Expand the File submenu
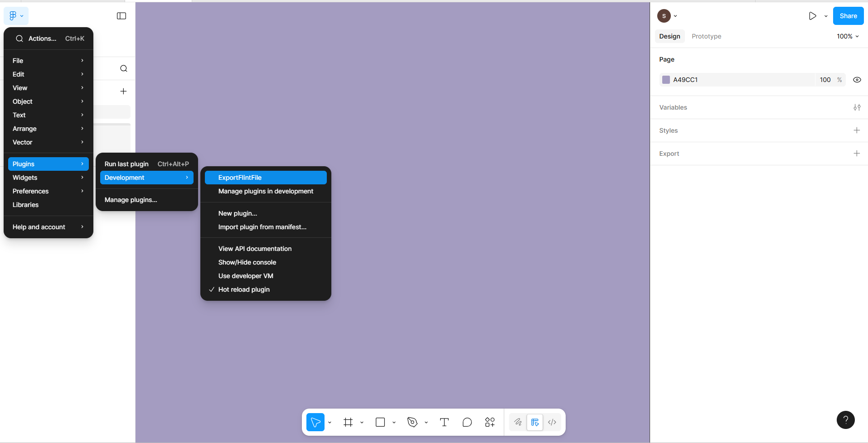The image size is (868, 443). click(x=48, y=61)
